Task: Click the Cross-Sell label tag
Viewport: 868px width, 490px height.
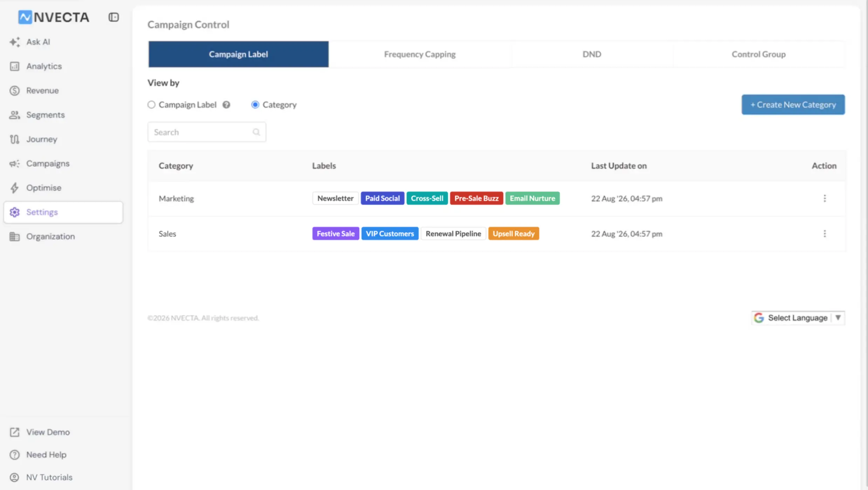Action: [x=427, y=198]
